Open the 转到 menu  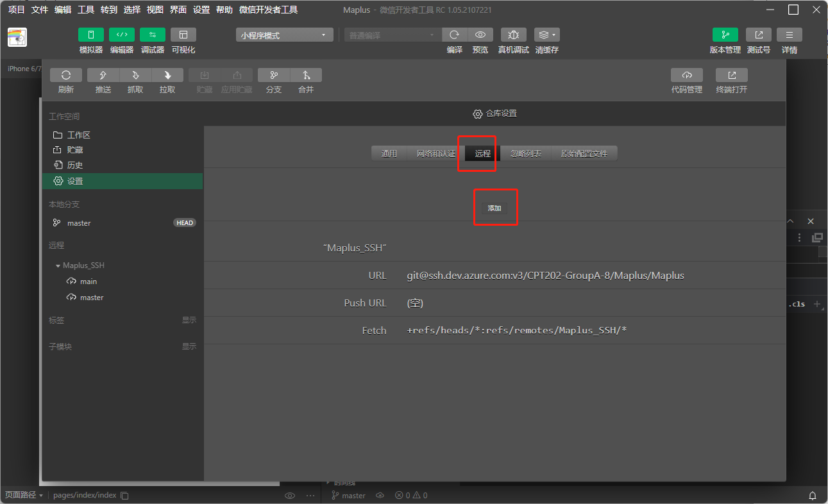109,10
